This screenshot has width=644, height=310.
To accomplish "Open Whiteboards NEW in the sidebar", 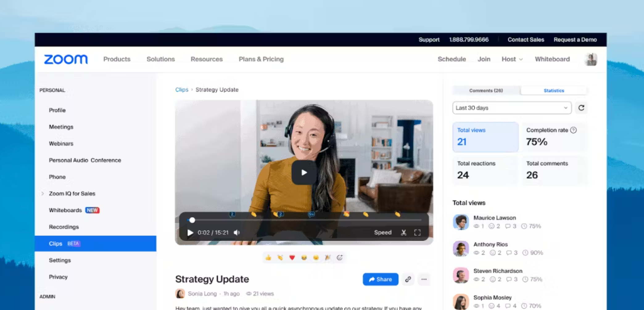I will tap(74, 210).
